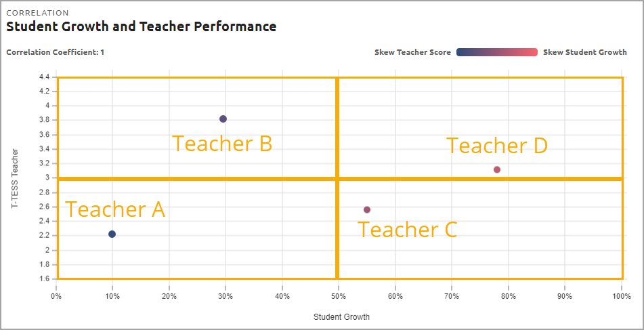Image resolution: width=644 pixels, height=330 pixels.
Task: Click the Correlation Coefficient text
Action: [x=55, y=52]
